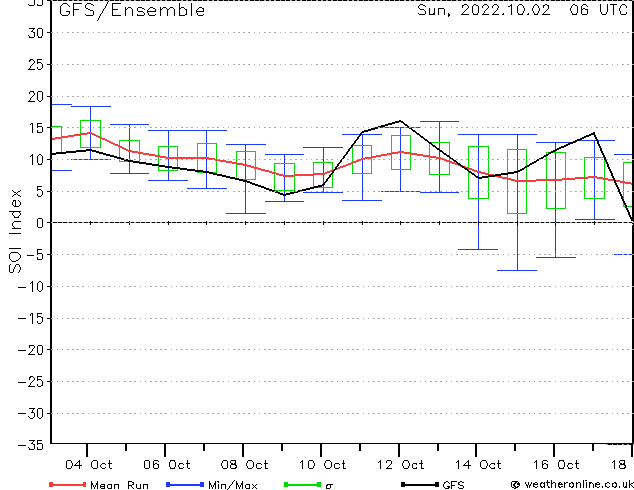
Task: Click the weatheronline.co.uk copyright text
Action: tap(572, 484)
